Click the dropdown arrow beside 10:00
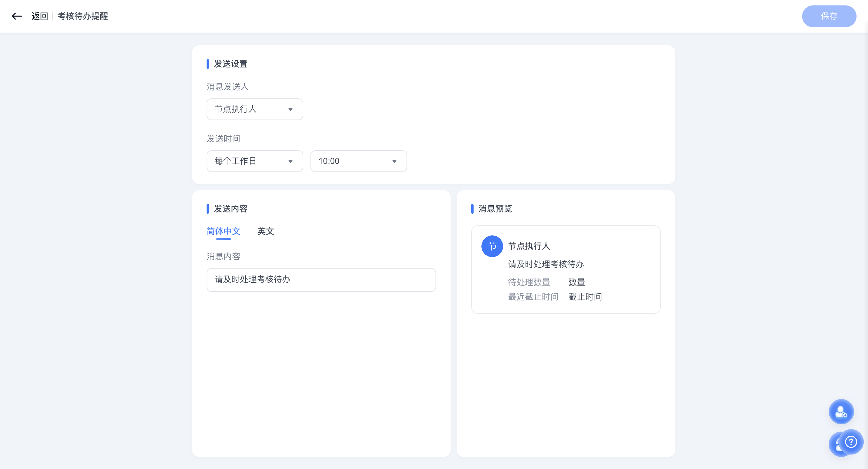 click(394, 161)
